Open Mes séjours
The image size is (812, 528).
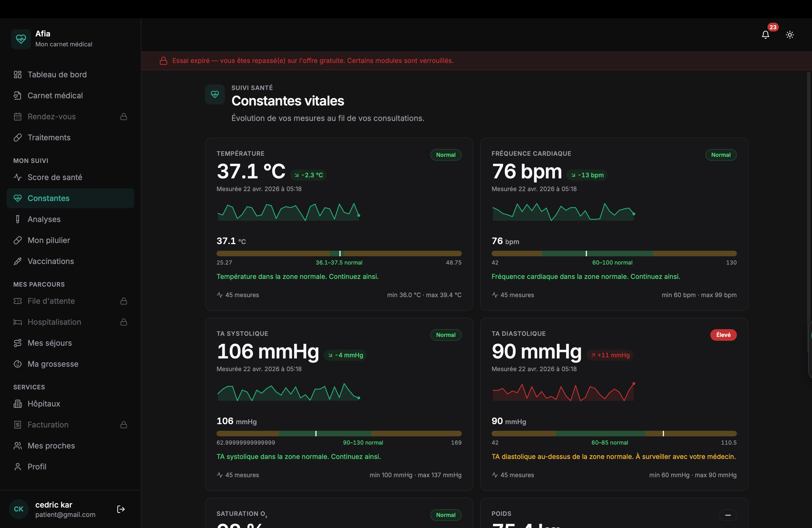[70, 343]
